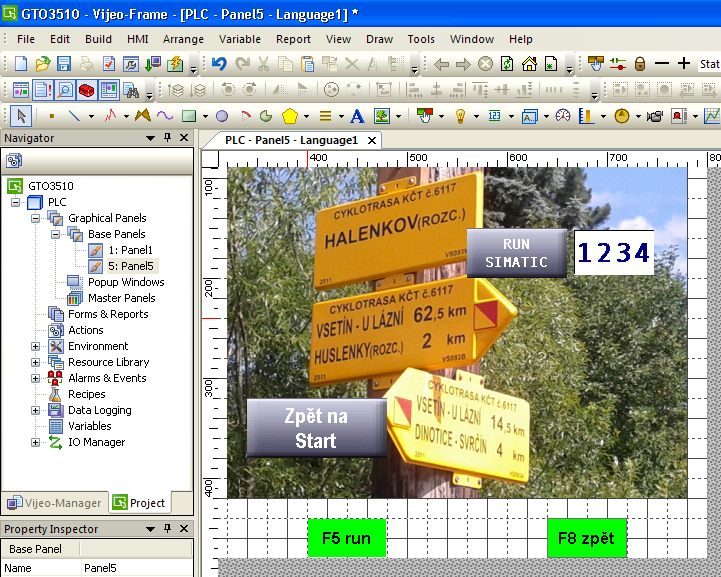Pin the Property Inspector panel

(167, 528)
